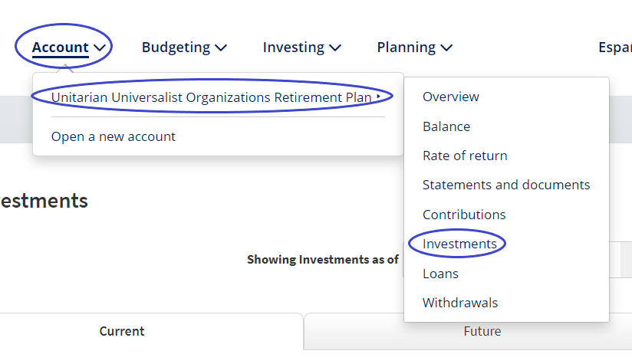Screen dimensions: 632x364
Task: Open Rate of return
Action: pos(465,156)
